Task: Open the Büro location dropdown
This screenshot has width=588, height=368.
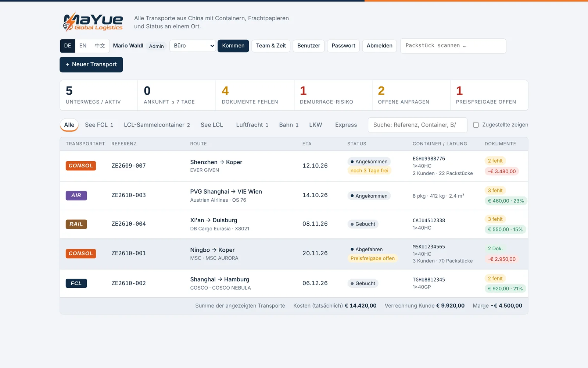Action: (193, 46)
